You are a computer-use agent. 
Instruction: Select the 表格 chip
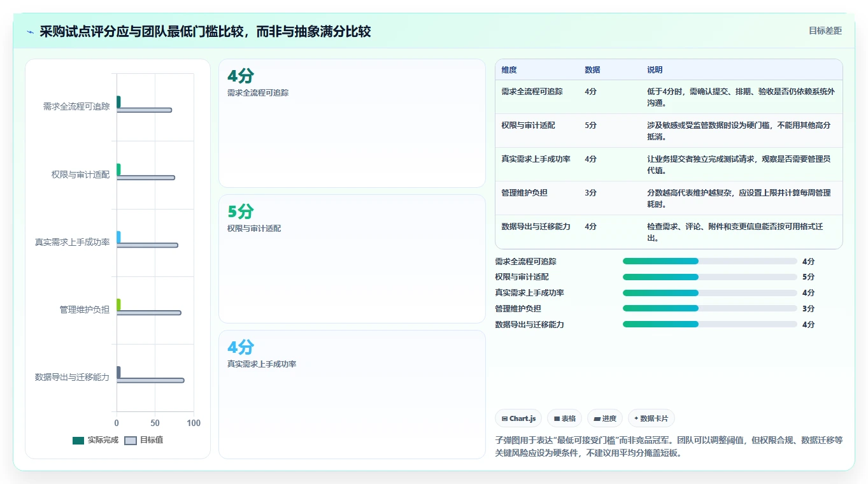click(564, 418)
